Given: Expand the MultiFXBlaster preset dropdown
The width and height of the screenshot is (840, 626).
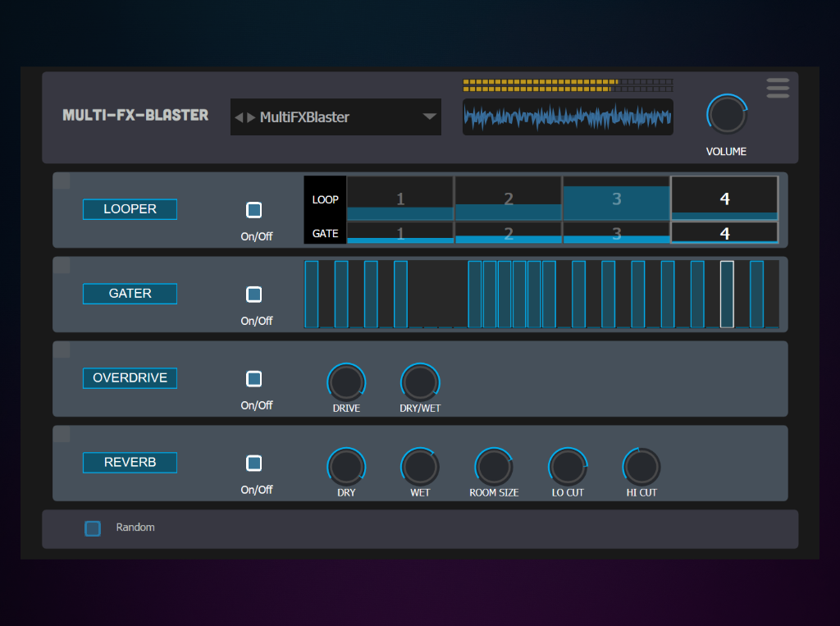Looking at the screenshot, I should click(x=429, y=117).
